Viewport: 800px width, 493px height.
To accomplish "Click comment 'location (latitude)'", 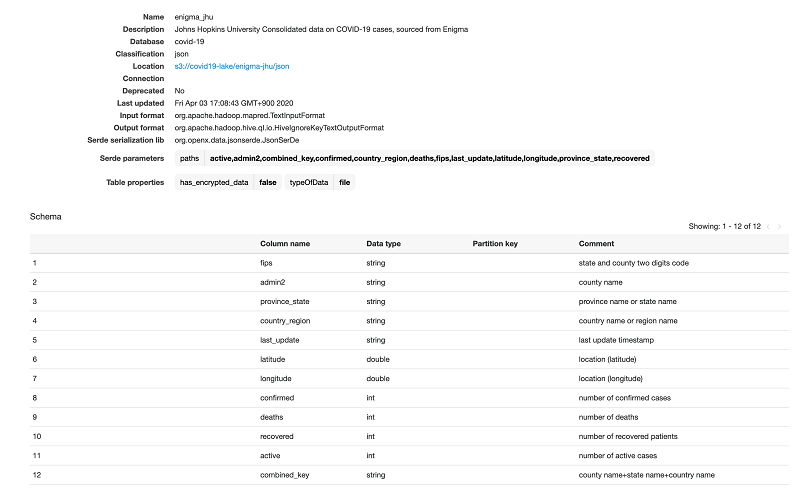I will click(x=608, y=359).
